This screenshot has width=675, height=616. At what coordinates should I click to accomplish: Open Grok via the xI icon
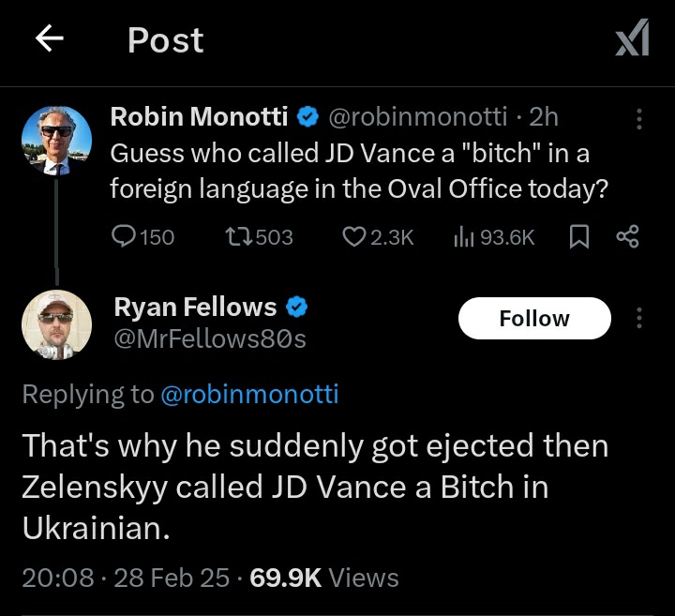(x=631, y=39)
